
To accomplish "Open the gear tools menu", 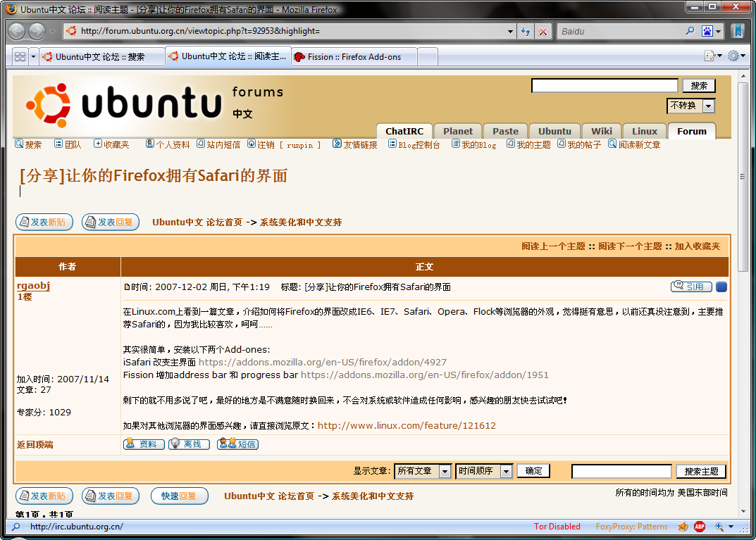I will click(x=736, y=56).
